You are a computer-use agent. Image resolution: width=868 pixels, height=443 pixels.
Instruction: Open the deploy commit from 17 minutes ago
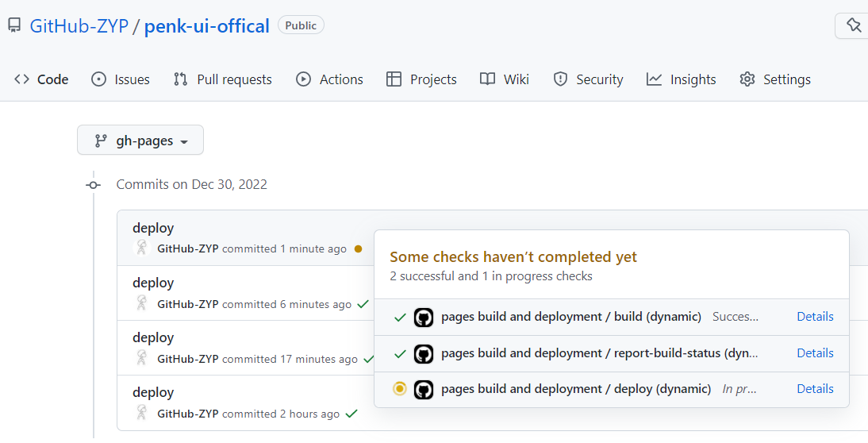point(153,338)
